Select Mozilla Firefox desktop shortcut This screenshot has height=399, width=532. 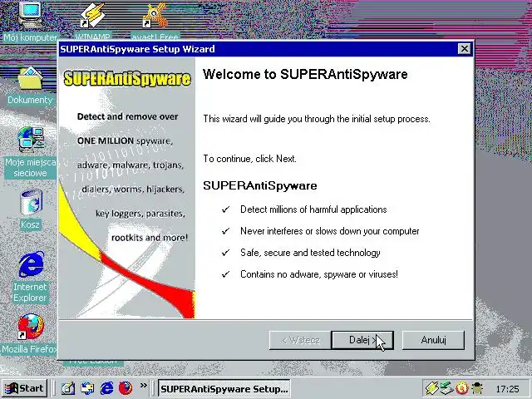click(x=30, y=334)
